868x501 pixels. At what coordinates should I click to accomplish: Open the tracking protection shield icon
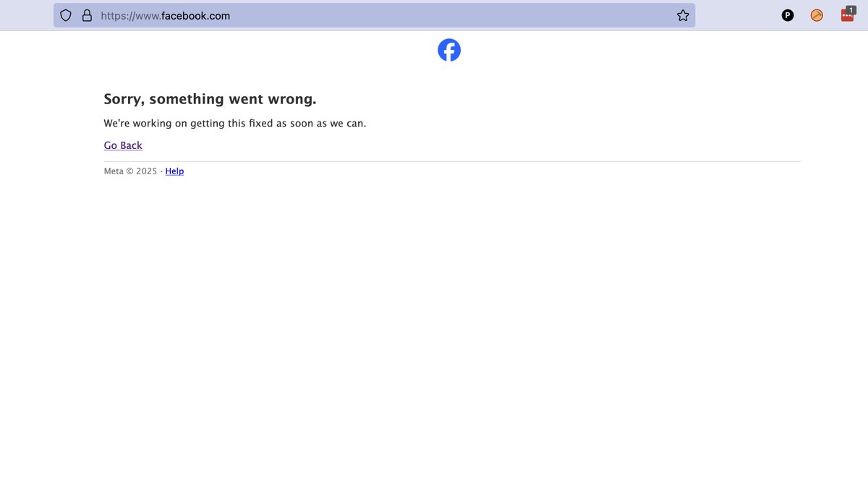(x=66, y=15)
